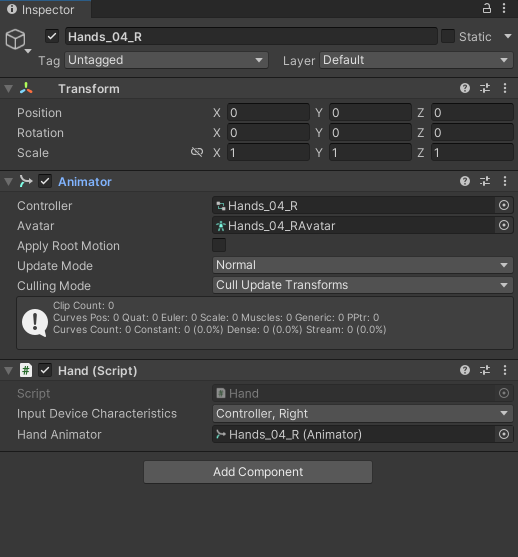Select the Inspector tab
The image size is (518, 557).
(45, 9)
